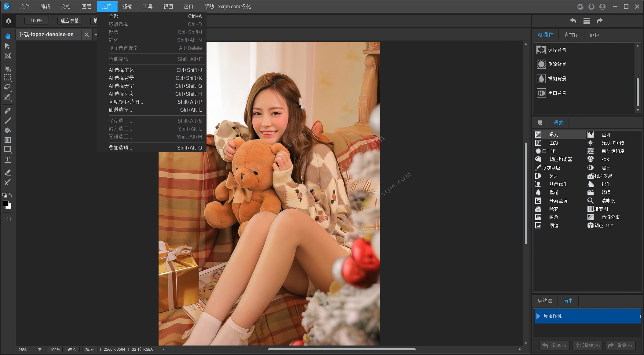Toggle quick mask mode icon
The width and height of the screenshot is (644, 355).
coord(8,219)
